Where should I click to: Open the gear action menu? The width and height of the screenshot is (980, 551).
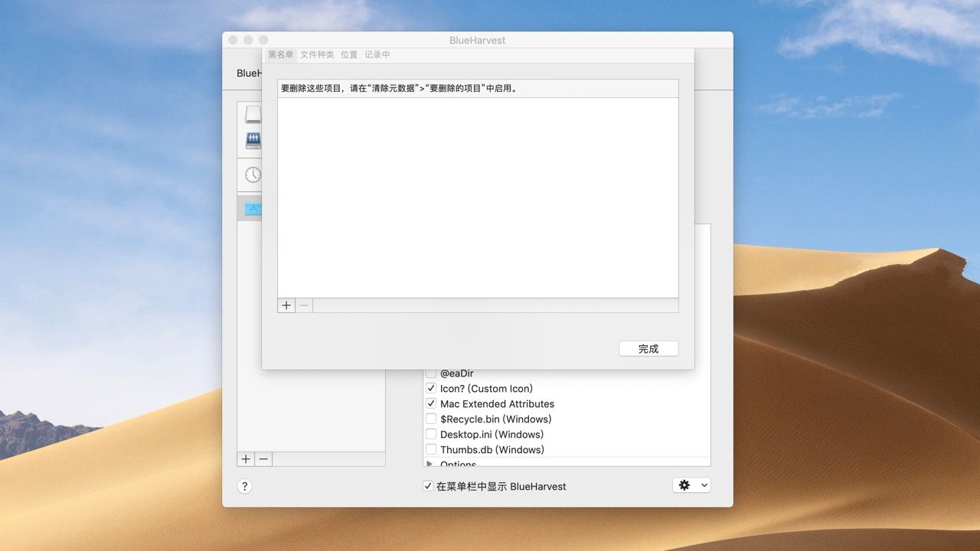[x=691, y=485]
